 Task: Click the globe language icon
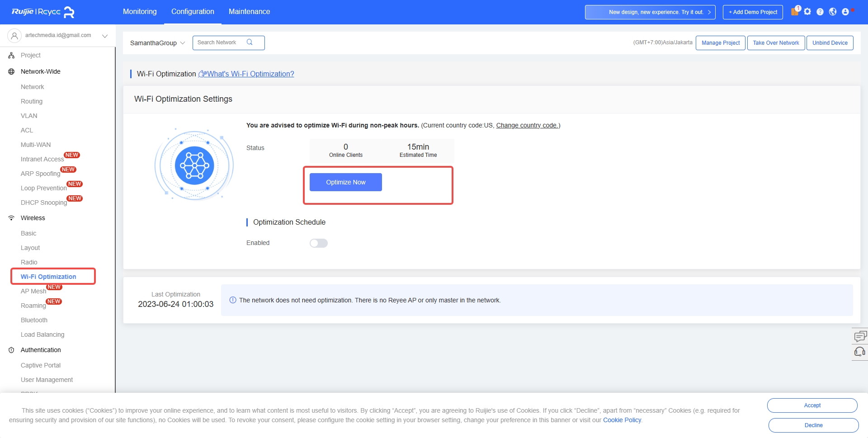tap(833, 12)
